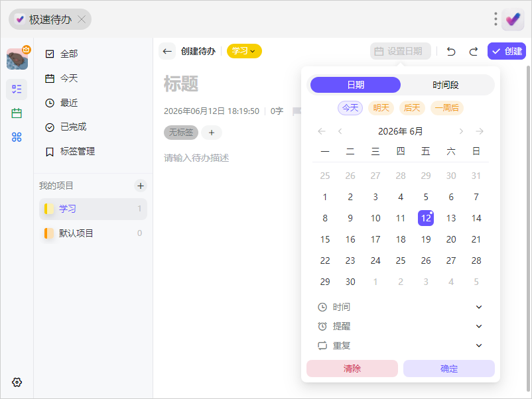Choose the 今天 quick date chip
This screenshot has width=532, height=399.
click(350, 108)
